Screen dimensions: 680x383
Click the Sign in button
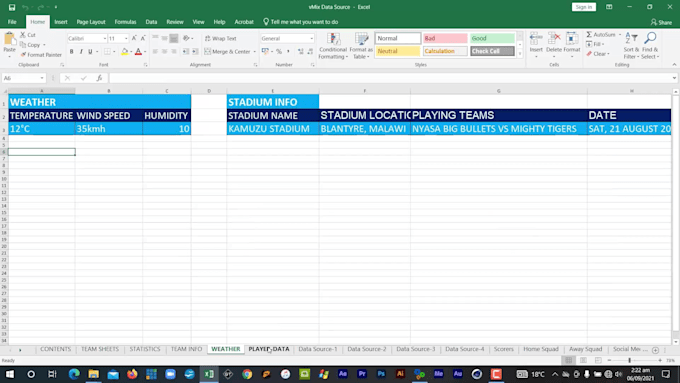(584, 7)
